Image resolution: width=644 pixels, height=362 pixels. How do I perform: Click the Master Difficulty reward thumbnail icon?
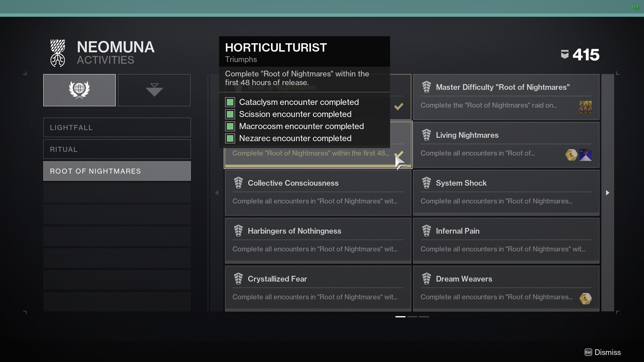coord(585,107)
